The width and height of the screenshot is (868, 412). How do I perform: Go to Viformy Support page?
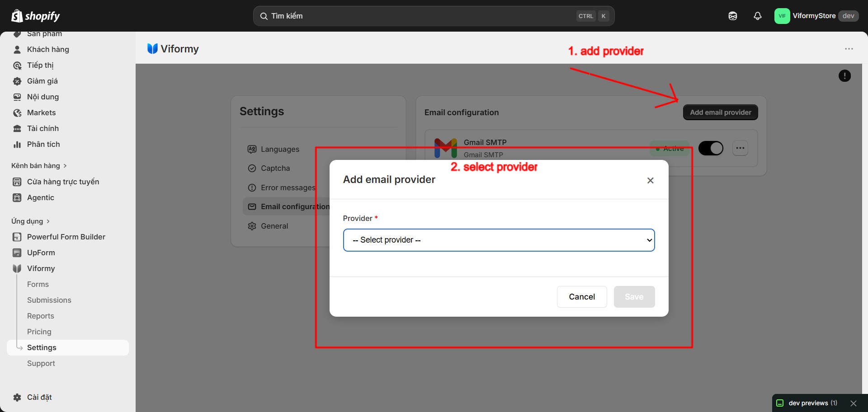pos(41,363)
